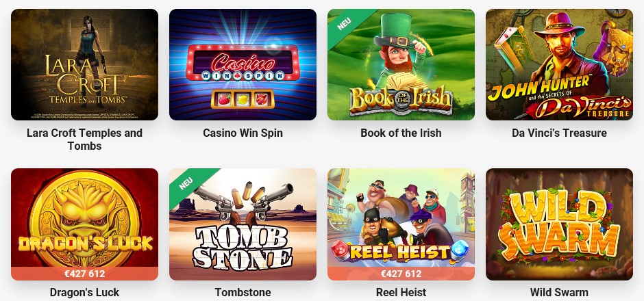Image resolution: width=644 pixels, height=301 pixels.
Task: Open the John Hunter Da Vinci's Treasure thumbnail
Action: pyautogui.click(x=560, y=65)
